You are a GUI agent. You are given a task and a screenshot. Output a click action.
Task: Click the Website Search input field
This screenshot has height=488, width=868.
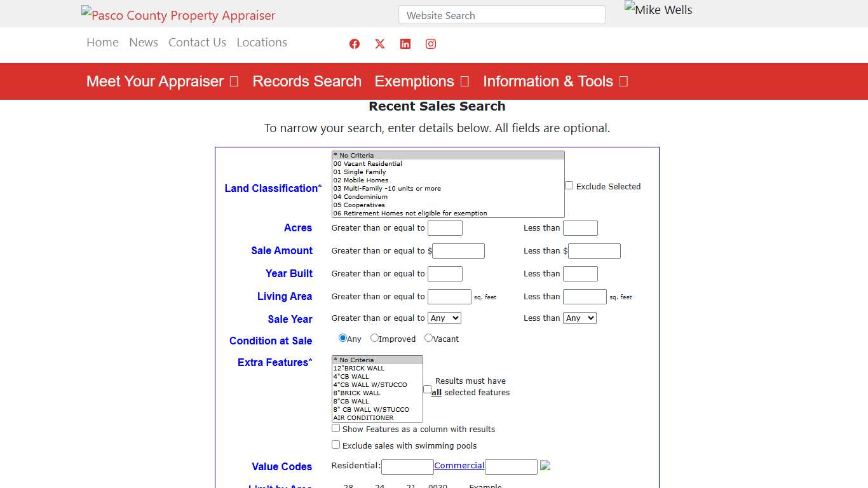coord(501,15)
